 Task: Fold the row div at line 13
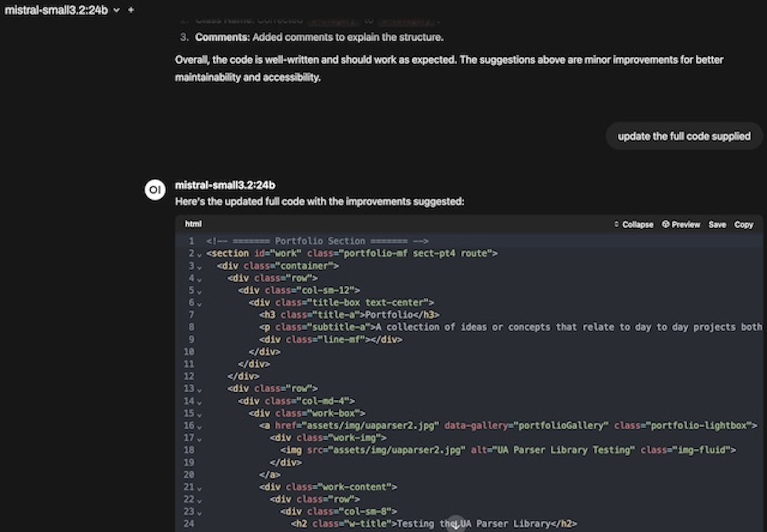click(x=199, y=389)
